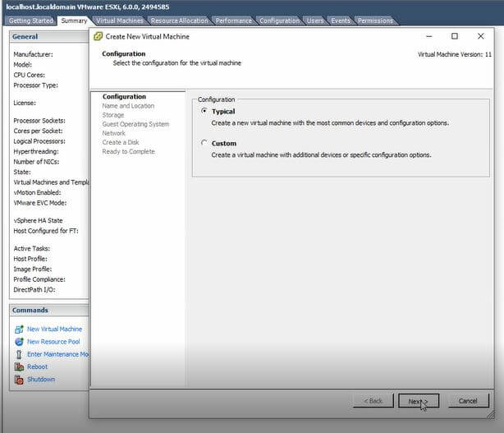504x433 pixels.
Task: Switch to the Resource Allocation tab
Action: click(180, 21)
